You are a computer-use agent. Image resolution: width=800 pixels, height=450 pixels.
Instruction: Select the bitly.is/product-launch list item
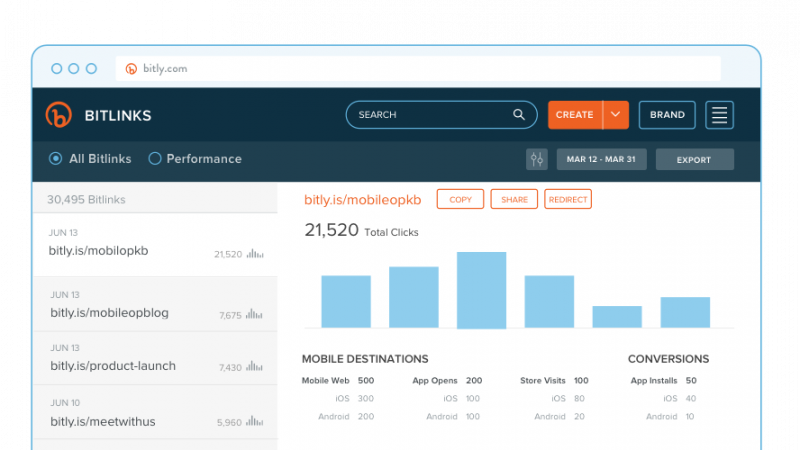coord(155,358)
